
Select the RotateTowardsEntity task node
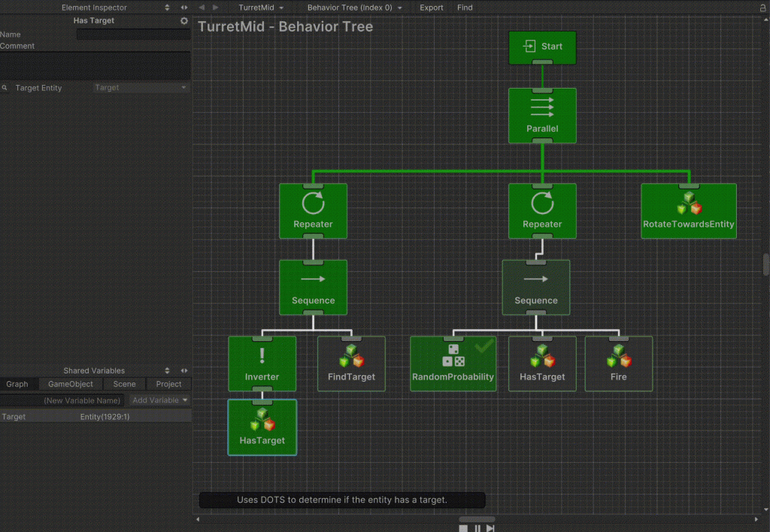click(688, 211)
